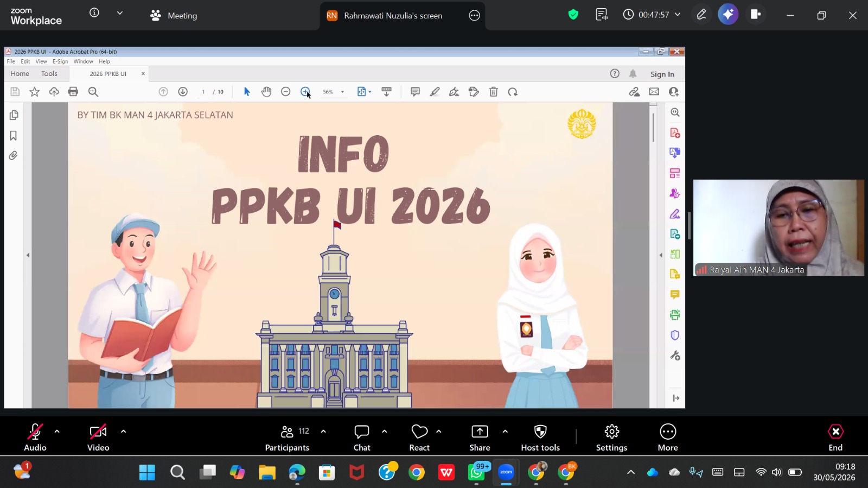The image size is (868, 488).
Task: Expand meeting timer dropdown
Action: click(x=678, y=15)
